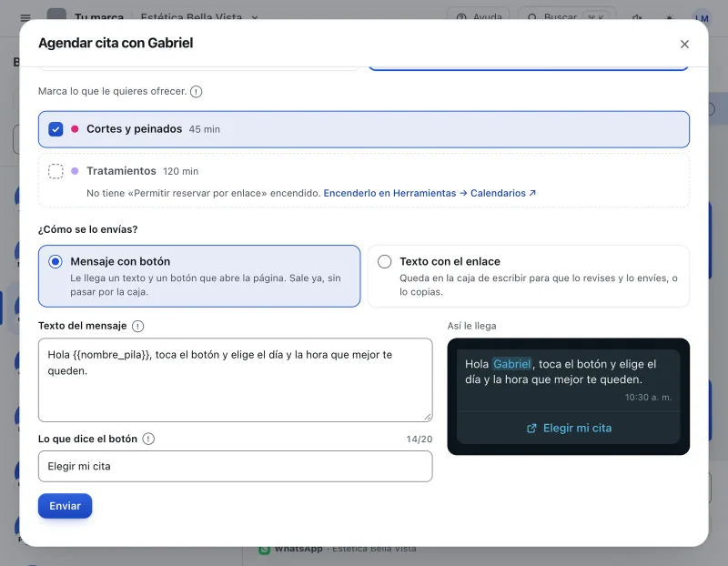Viewport: 728px width, 566px height.
Task: Click the mute sound icon in header
Action: coord(637,17)
